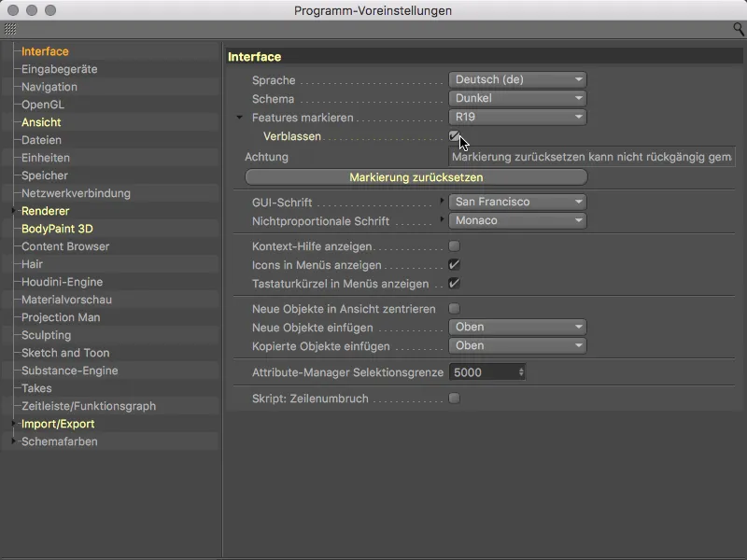Click Markierung zurücksetzen button
This screenshot has width=747, height=560.
point(416,177)
